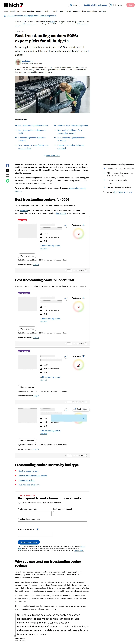
Task: Save the Best Buy cooker with heart
Action: pyautogui.click(x=66, y=226)
